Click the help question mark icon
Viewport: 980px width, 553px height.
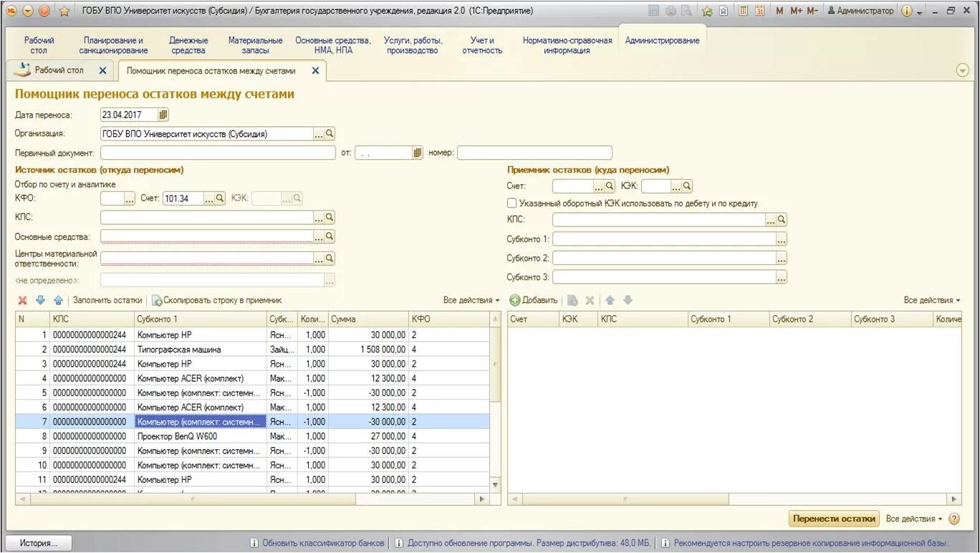(x=953, y=519)
